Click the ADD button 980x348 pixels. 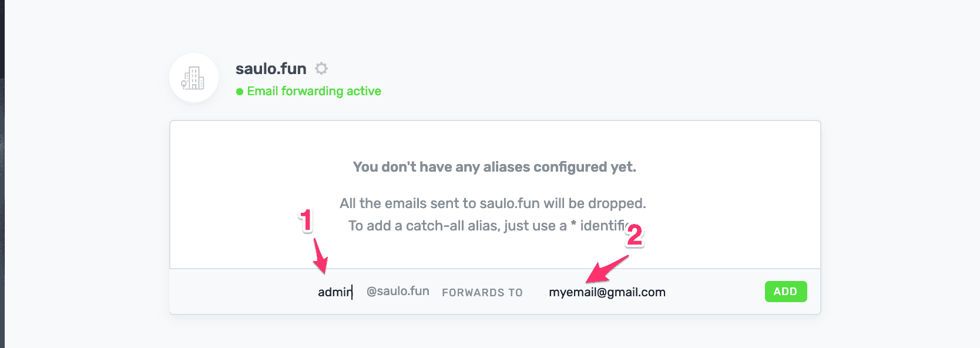(786, 292)
